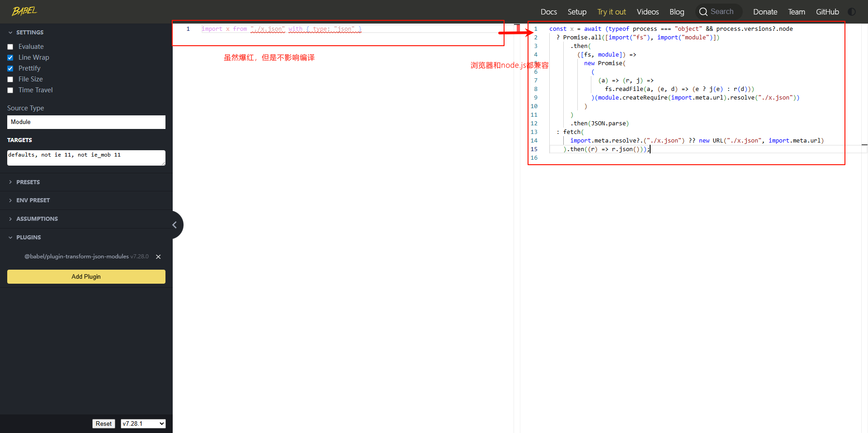Open the Blog page
The width and height of the screenshot is (868, 433).
pyautogui.click(x=677, y=12)
